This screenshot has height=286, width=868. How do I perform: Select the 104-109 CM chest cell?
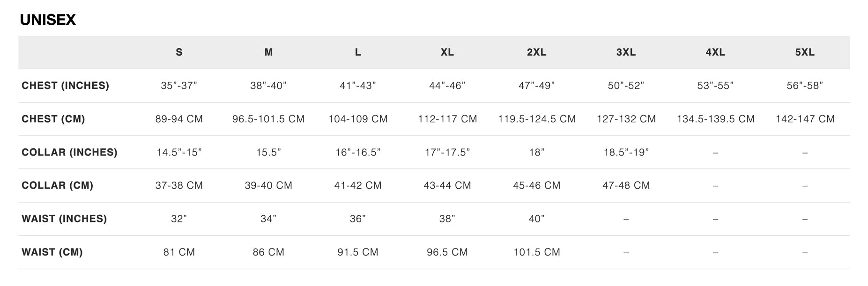click(x=358, y=119)
